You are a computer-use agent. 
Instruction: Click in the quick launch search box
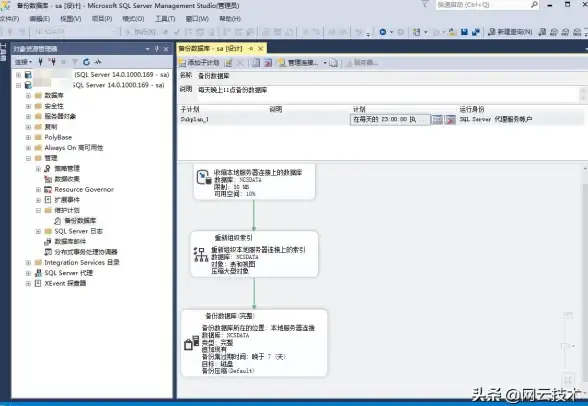(482, 5)
